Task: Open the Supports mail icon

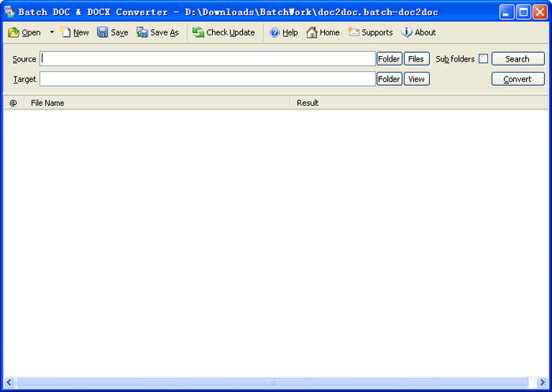Action: [x=354, y=32]
